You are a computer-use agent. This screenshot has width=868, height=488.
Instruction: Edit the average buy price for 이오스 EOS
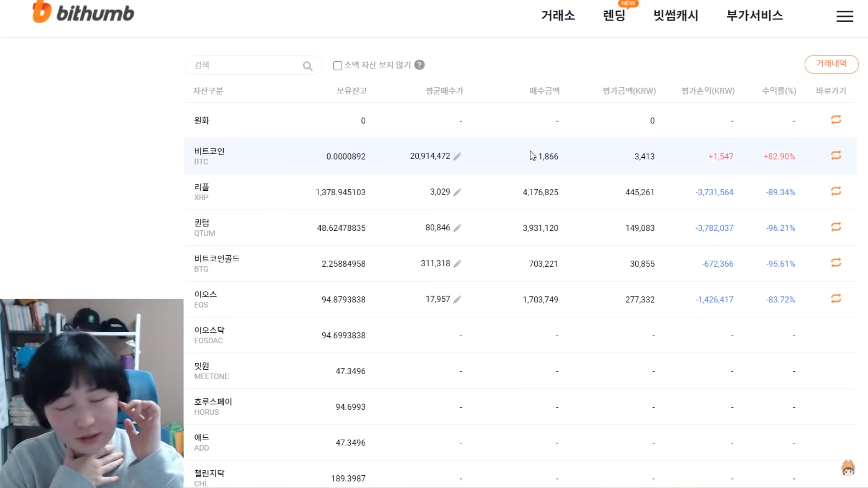coord(458,299)
